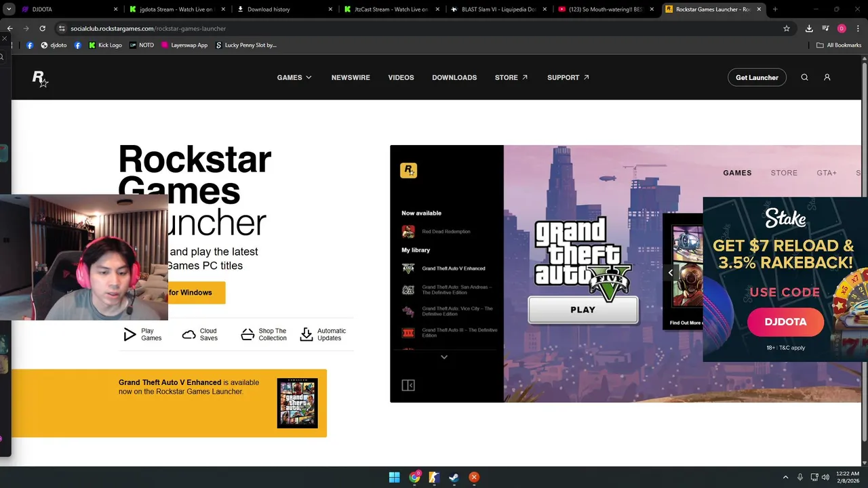Click the Get Launcher button
This screenshot has height=488, width=868.
tap(757, 77)
